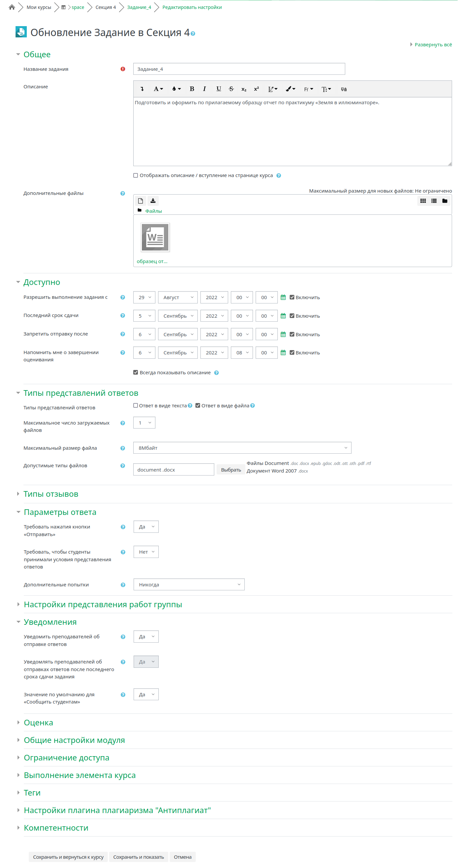Enable Ответ в виде текста
The height and width of the screenshot is (868, 459).
click(136, 405)
